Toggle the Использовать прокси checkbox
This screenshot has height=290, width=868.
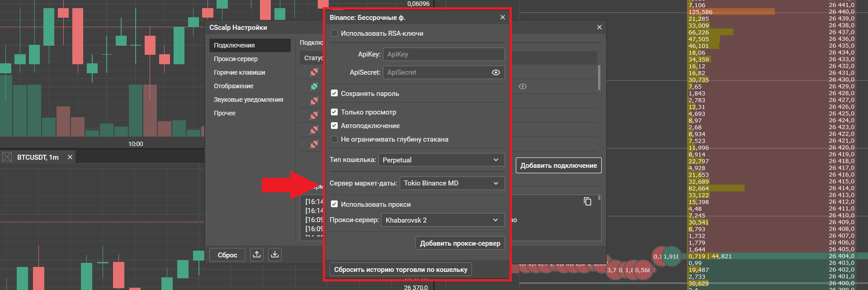click(335, 204)
